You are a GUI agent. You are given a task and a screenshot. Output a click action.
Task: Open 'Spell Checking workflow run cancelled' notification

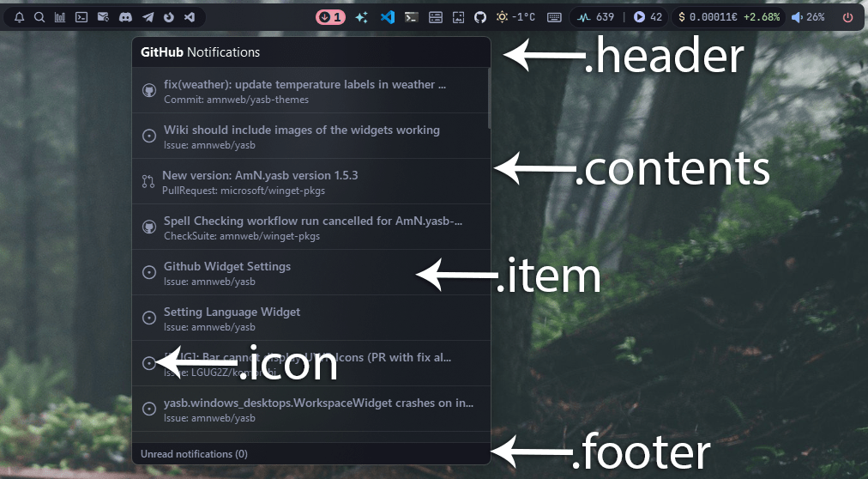coord(313,221)
